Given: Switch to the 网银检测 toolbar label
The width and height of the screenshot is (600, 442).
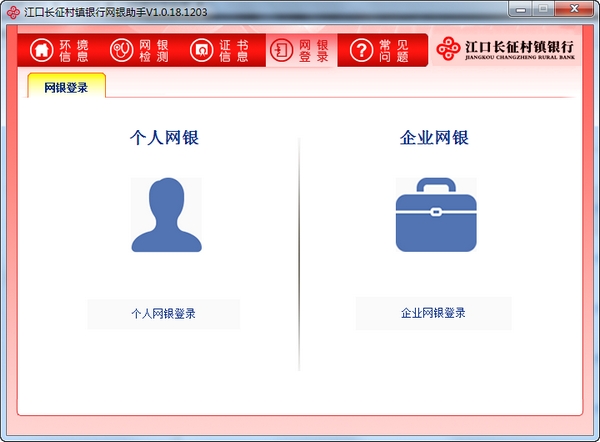Looking at the screenshot, I should [x=154, y=51].
